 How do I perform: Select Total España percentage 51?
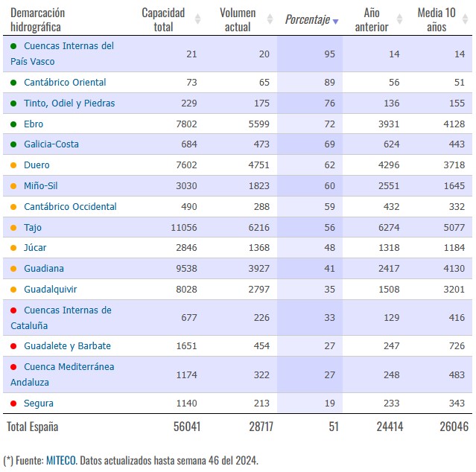(x=334, y=427)
